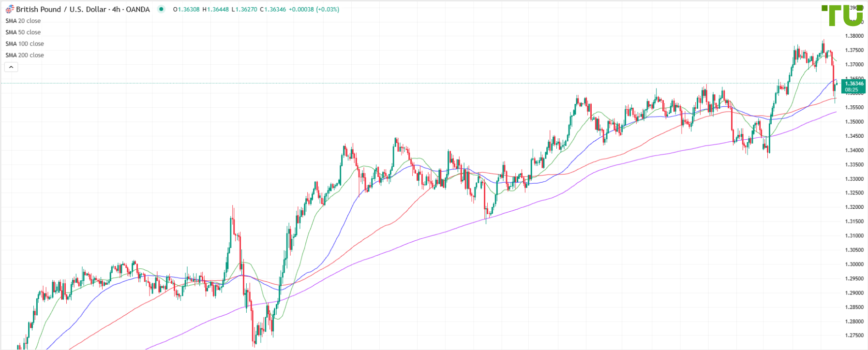This screenshot has height=350, width=868.
Task: Click the 1.27500 price axis label
Action: click(x=854, y=335)
